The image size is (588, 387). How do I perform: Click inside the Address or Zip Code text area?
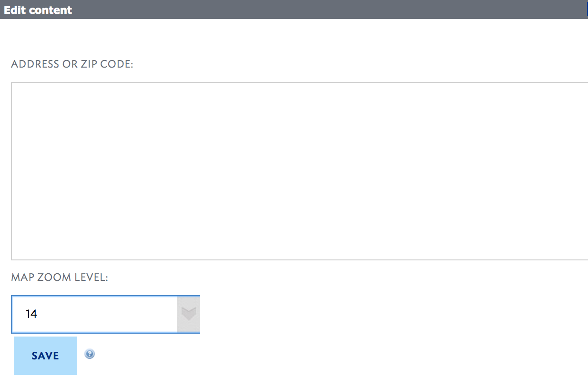(x=299, y=171)
